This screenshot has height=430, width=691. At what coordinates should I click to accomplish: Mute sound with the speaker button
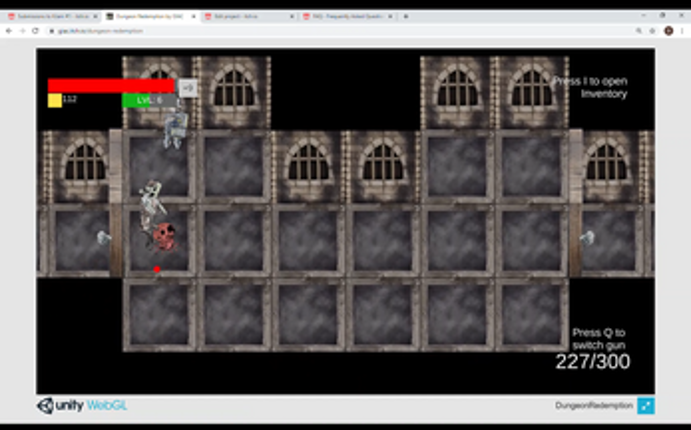[188, 88]
